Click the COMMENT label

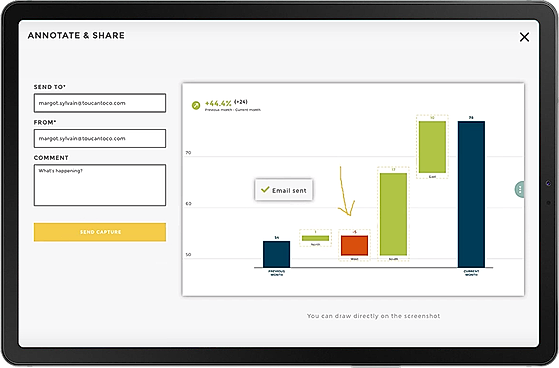point(51,158)
